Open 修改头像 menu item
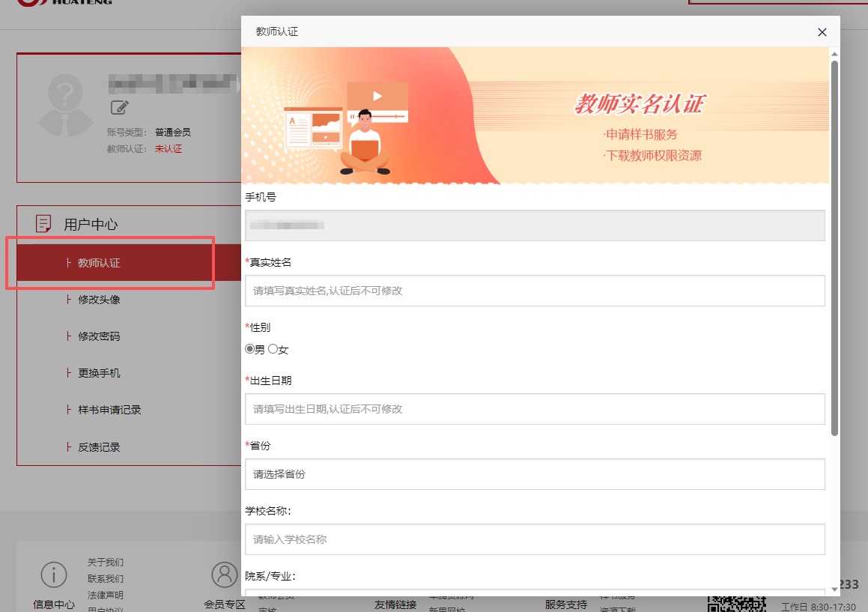This screenshot has height=612, width=868. point(99,300)
